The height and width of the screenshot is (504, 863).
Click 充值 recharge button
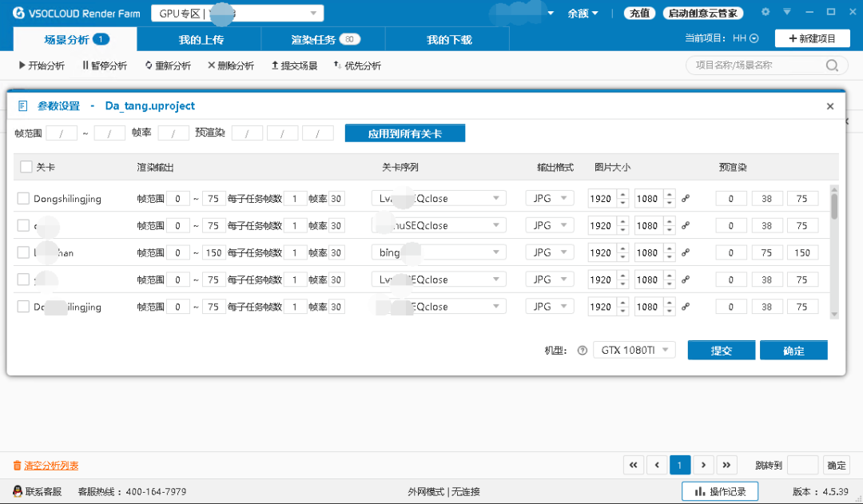click(x=639, y=14)
